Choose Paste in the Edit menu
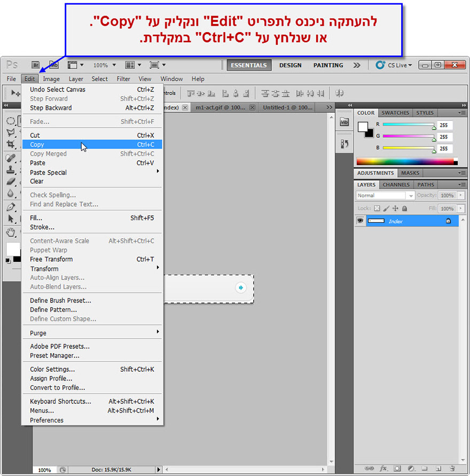This screenshot has width=470, height=476. point(92,163)
